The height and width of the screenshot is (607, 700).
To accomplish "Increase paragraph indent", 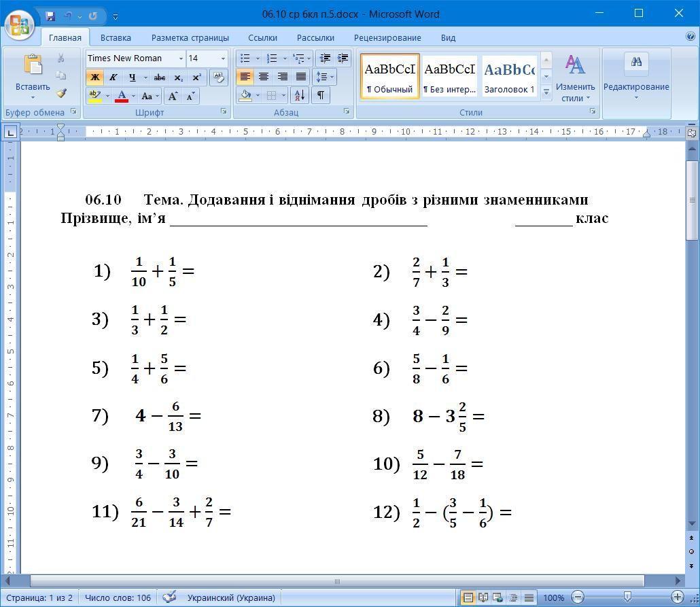I will pos(343,58).
